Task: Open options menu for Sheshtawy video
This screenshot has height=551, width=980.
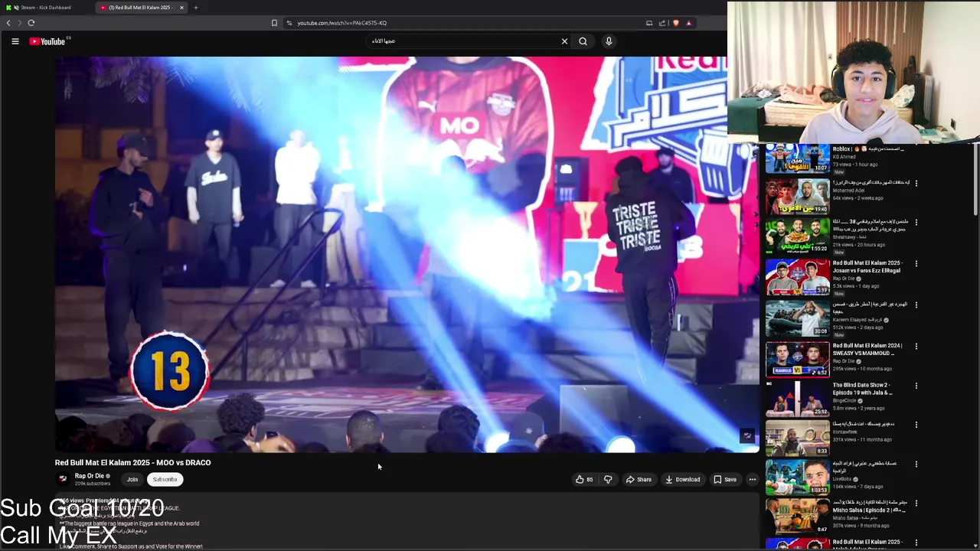Action: point(916,223)
